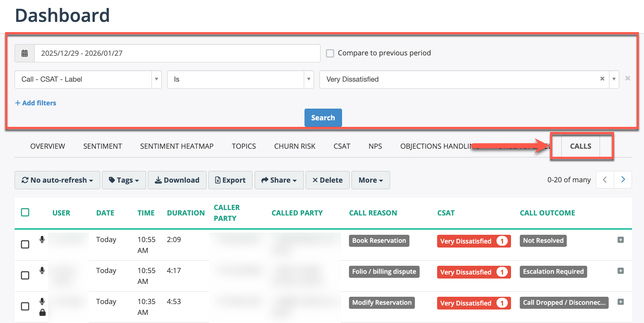The width and height of the screenshot is (644, 323).
Task: Click the Add filters link
Action: [36, 103]
